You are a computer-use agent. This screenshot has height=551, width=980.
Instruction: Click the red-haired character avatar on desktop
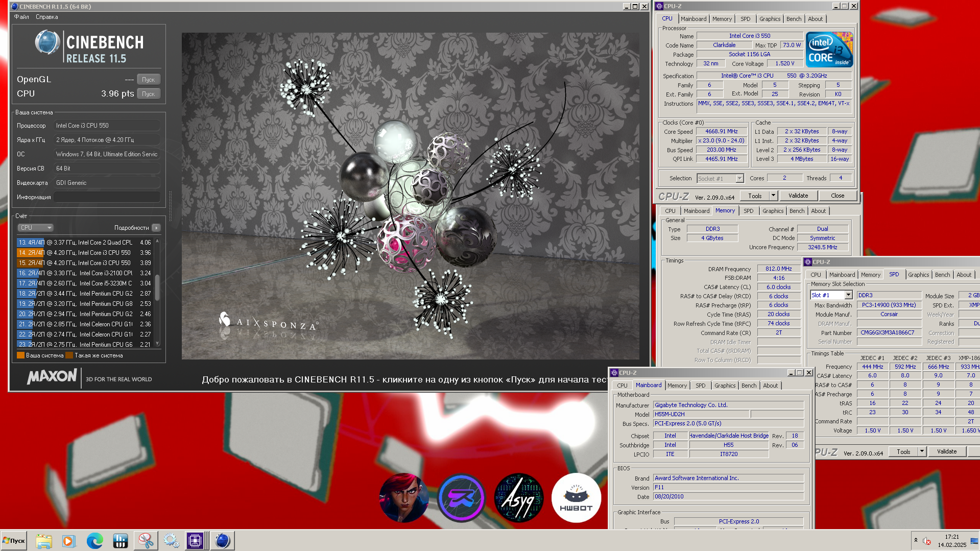(x=404, y=498)
